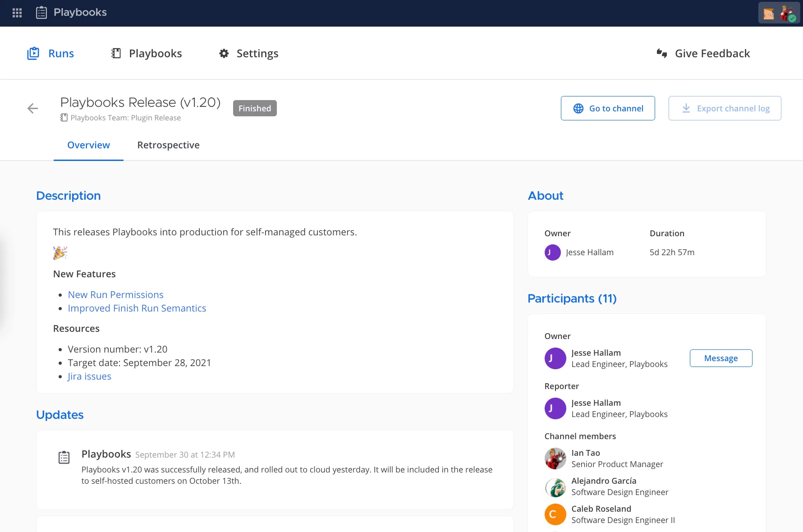This screenshot has width=803, height=532.
Task: Click Target date: September 28, 2021 text
Action: coord(139,363)
